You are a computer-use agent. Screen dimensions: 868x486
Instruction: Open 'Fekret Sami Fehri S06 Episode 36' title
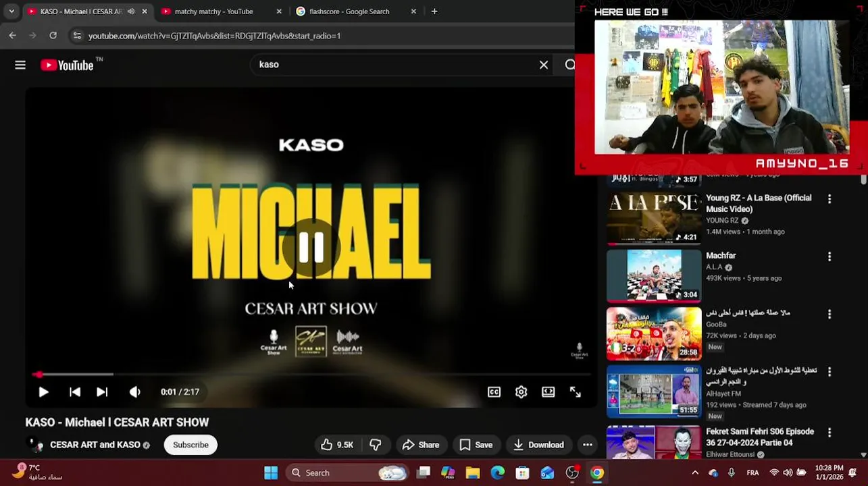[x=760, y=437]
